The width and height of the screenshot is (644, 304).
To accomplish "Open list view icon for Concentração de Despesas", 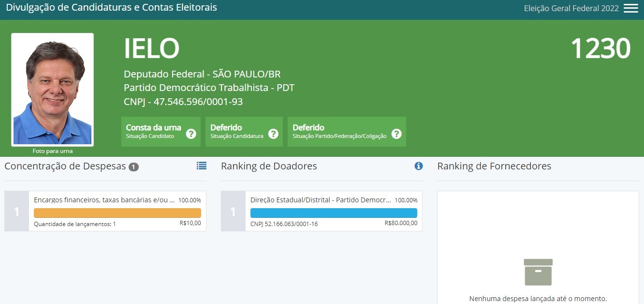I will point(202,166).
